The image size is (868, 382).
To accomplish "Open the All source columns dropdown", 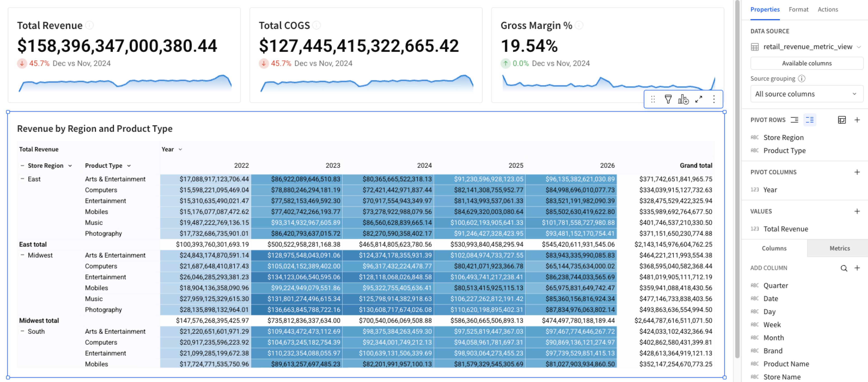I will pos(807,94).
